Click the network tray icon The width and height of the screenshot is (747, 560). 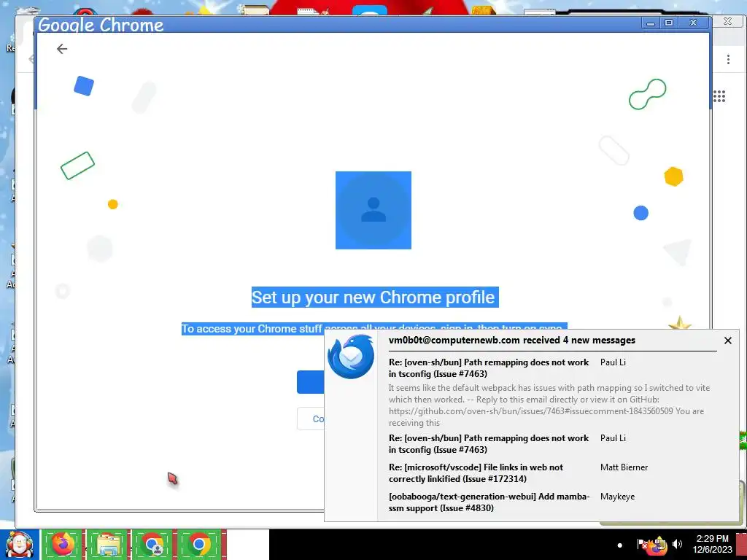pyautogui.click(x=659, y=544)
